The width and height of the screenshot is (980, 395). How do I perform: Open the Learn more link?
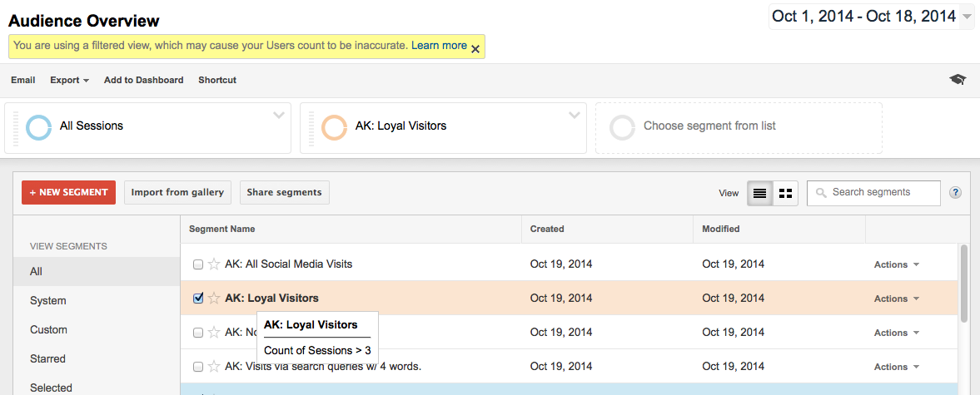(x=439, y=46)
